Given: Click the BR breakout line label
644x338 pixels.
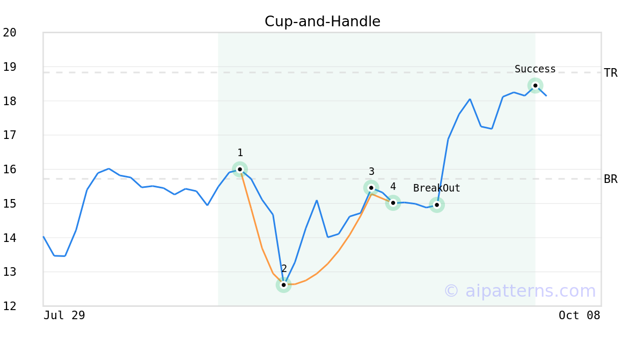Looking at the screenshot, I should (x=611, y=179).
